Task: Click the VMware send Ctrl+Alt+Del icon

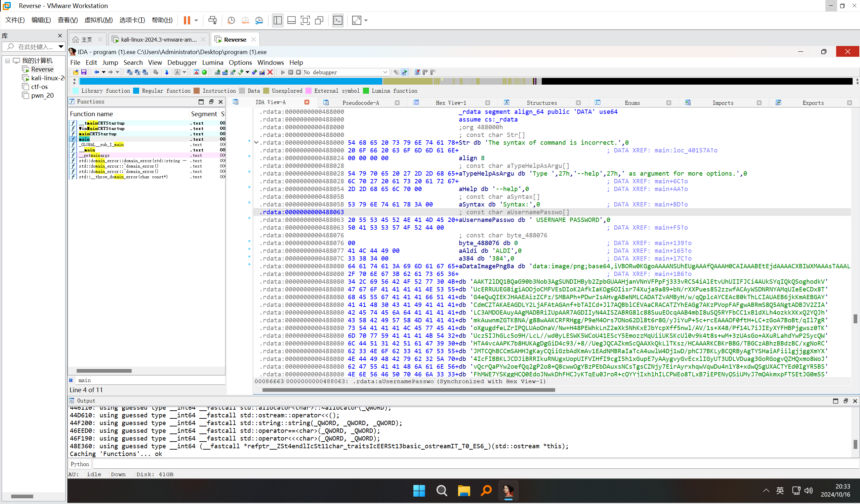Action: coord(212,20)
